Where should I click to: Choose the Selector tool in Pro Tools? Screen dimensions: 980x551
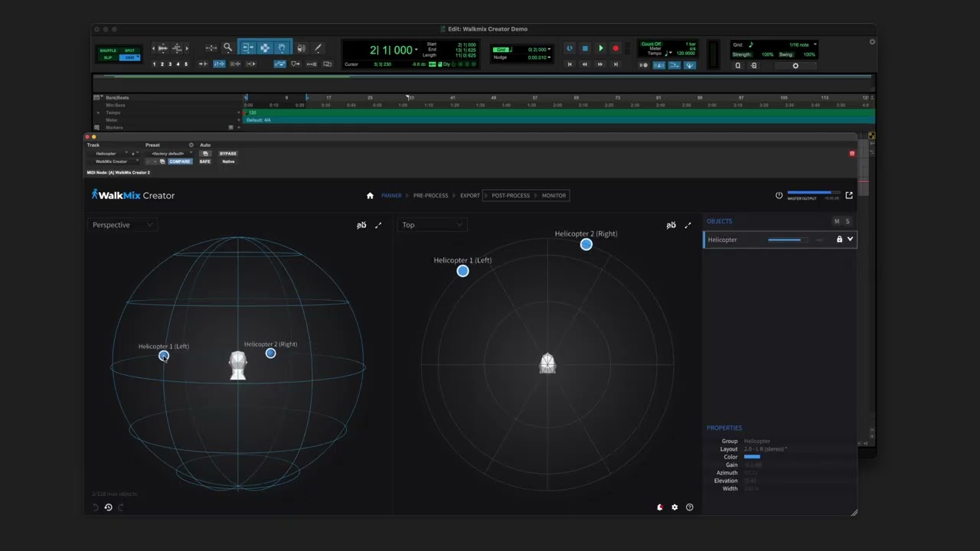(x=265, y=47)
